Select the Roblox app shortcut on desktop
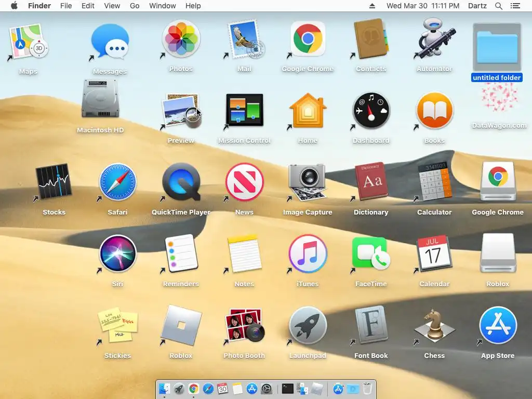This screenshot has height=399, width=532. point(181,326)
